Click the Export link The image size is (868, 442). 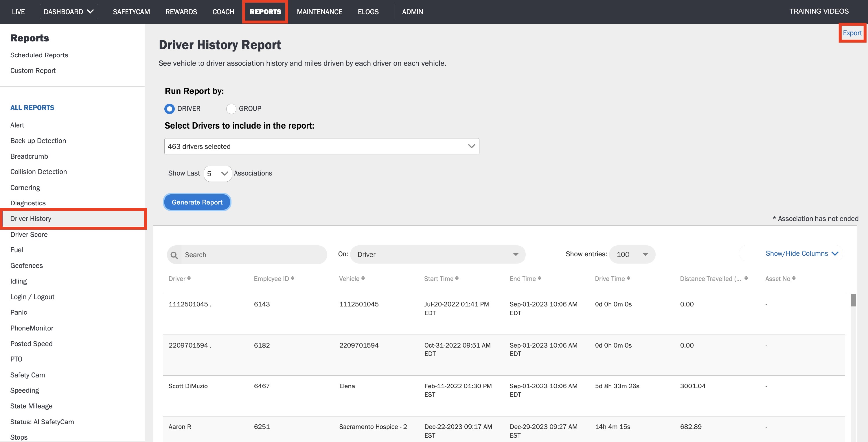coord(852,33)
